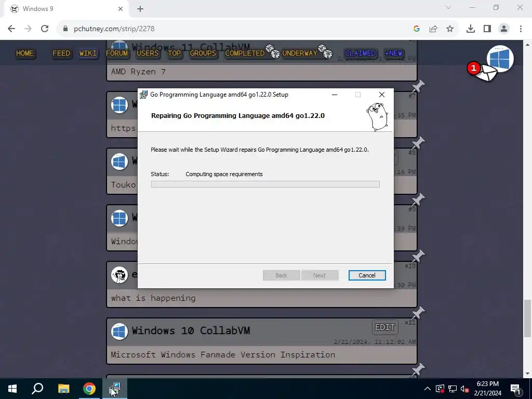This screenshot has width=532, height=399.
Task: Switch to Chrome in taskbar
Action: point(89,389)
